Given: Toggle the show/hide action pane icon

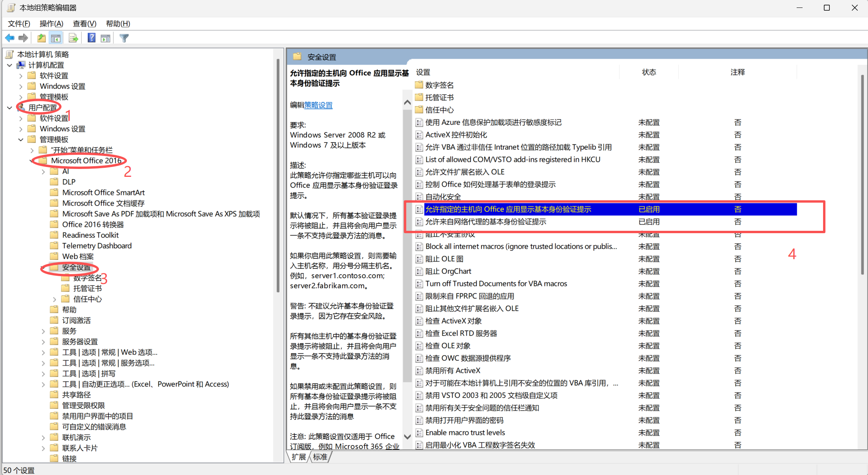Looking at the screenshot, I should click(106, 38).
